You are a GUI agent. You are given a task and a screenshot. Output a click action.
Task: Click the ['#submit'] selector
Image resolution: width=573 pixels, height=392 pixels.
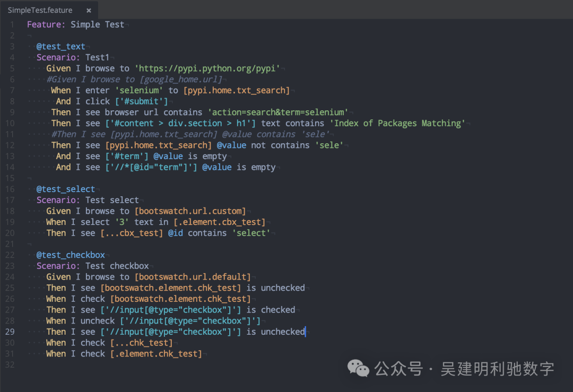pyautogui.click(x=141, y=101)
